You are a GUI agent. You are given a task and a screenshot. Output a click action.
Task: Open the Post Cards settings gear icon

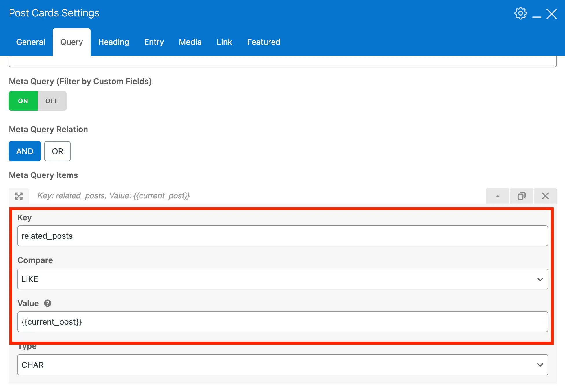520,13
